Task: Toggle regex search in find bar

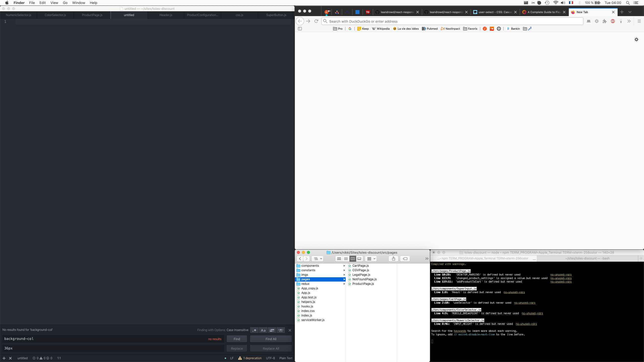Action: pos(254,330)
